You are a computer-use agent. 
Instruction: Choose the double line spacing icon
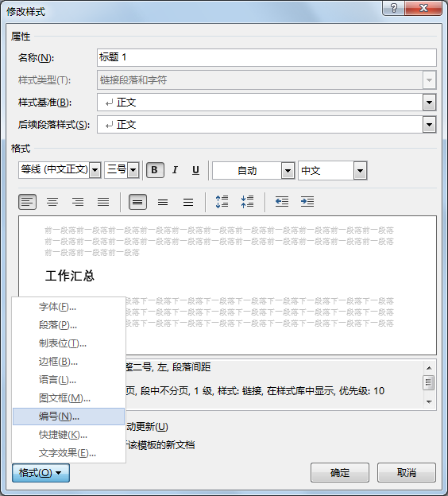[x=188, y=202]
